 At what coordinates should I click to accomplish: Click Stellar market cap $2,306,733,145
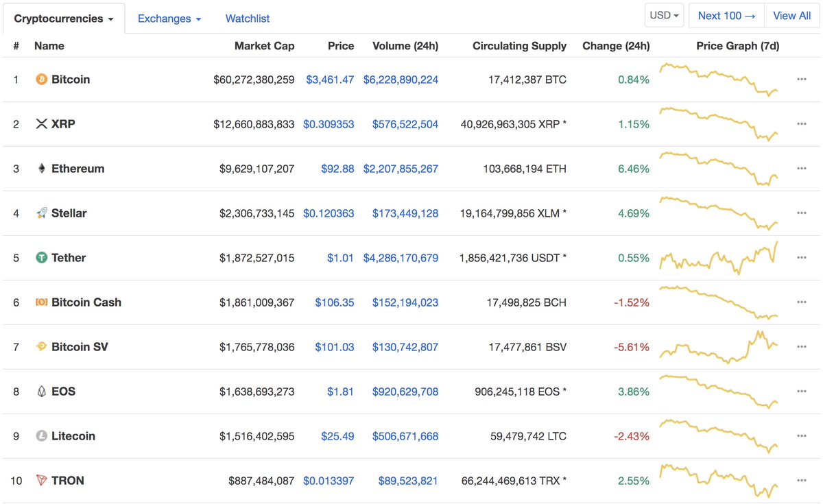pyautogui.click(x=257, y=213)
